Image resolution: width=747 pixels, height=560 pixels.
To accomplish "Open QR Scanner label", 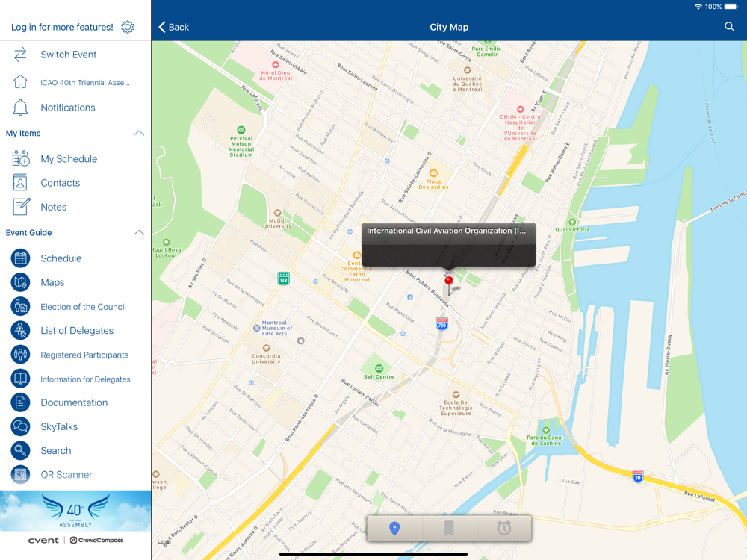I will point(66,475).
